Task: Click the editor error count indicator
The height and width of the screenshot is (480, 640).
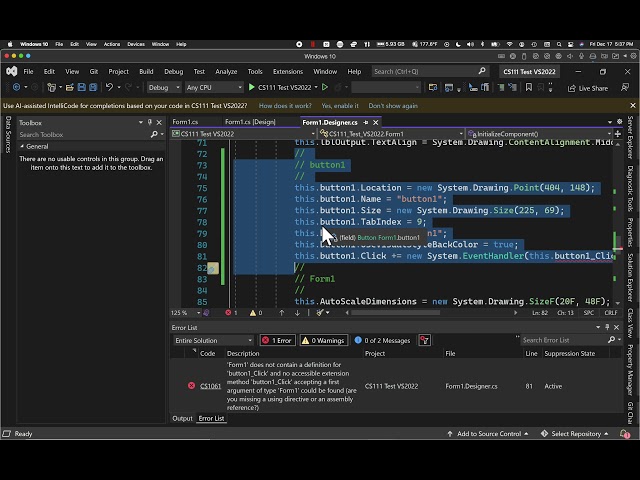Action: [231, 313]
